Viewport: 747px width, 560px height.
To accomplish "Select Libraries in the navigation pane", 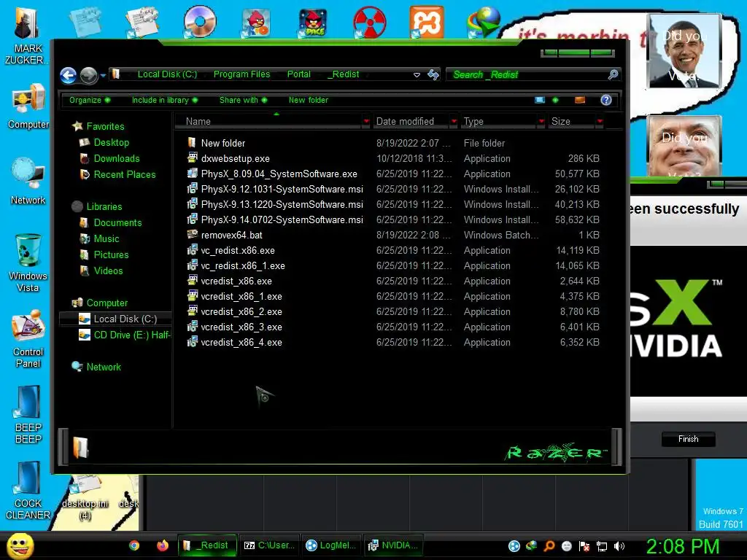I will 104,206.
